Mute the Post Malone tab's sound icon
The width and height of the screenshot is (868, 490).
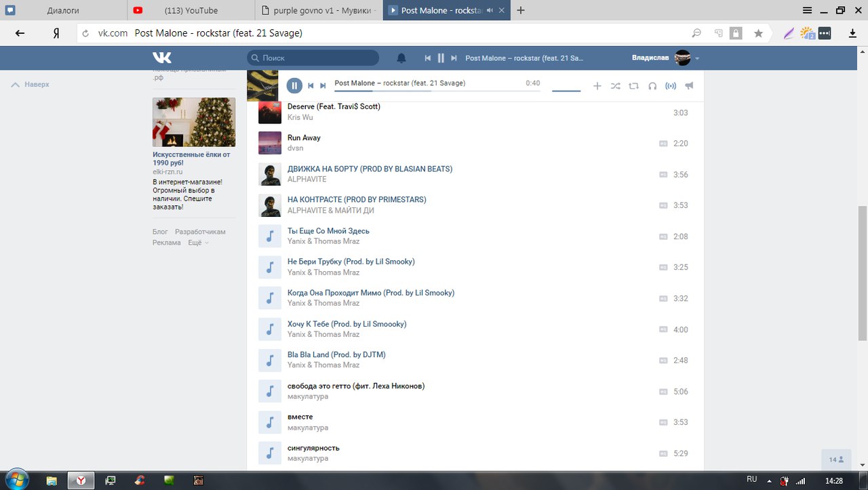coord(490,10)
